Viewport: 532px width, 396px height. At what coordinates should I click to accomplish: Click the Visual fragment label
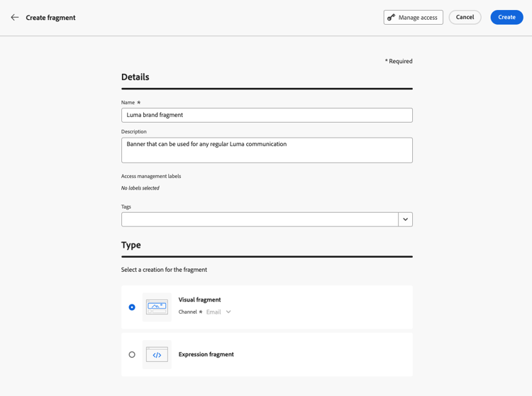pyautogui.click(x=199, y=299)
